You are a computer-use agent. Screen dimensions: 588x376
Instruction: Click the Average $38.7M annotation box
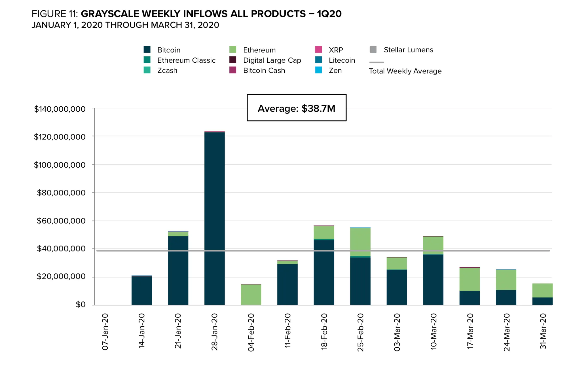tap(296, 108)
